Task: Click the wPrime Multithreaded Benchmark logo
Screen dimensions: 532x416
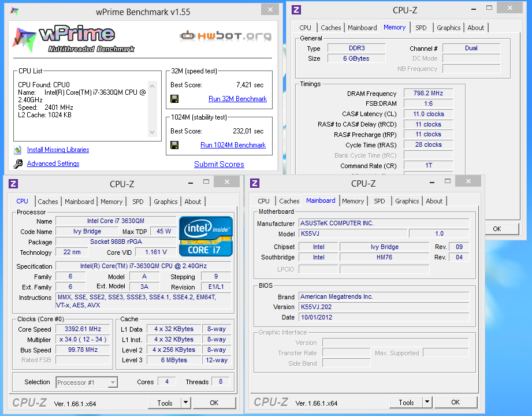Action: point(73,38)
